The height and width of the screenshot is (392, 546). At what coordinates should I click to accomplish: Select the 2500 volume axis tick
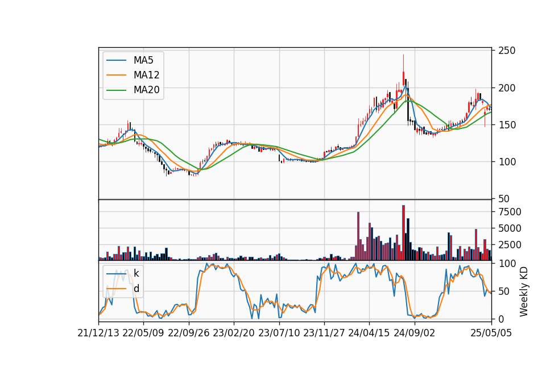coord(510,245)
